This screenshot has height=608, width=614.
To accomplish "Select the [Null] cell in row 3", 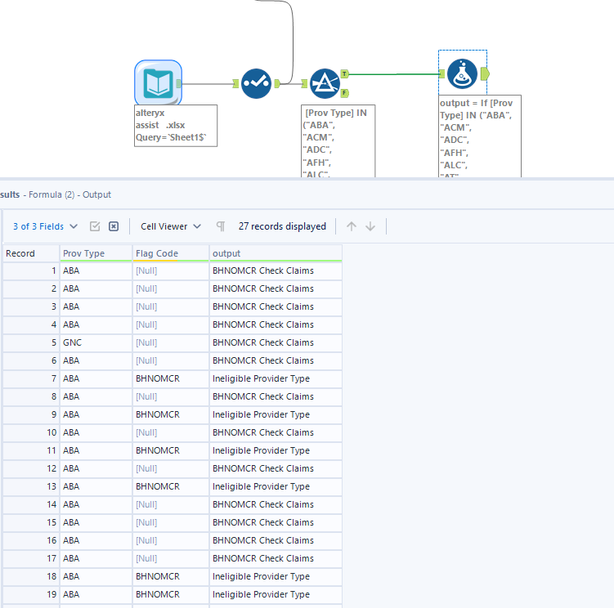I will point(171,307).
